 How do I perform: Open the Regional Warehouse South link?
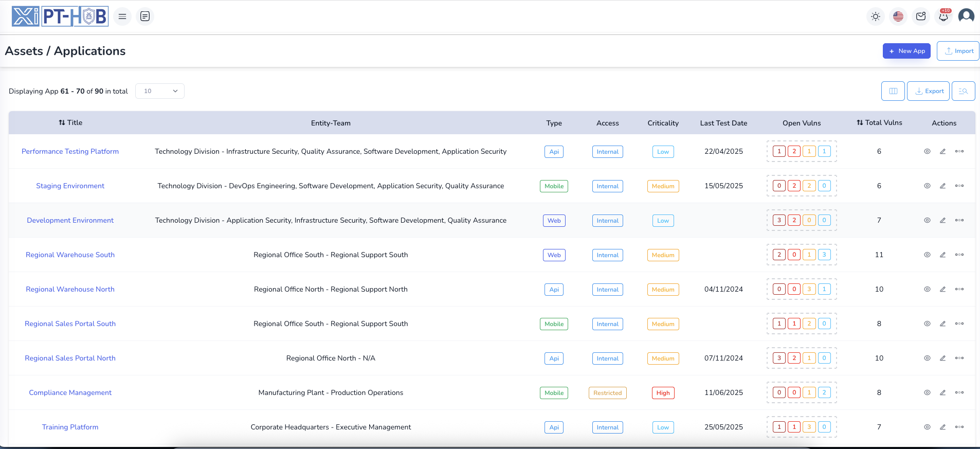(x=70, y=255)
